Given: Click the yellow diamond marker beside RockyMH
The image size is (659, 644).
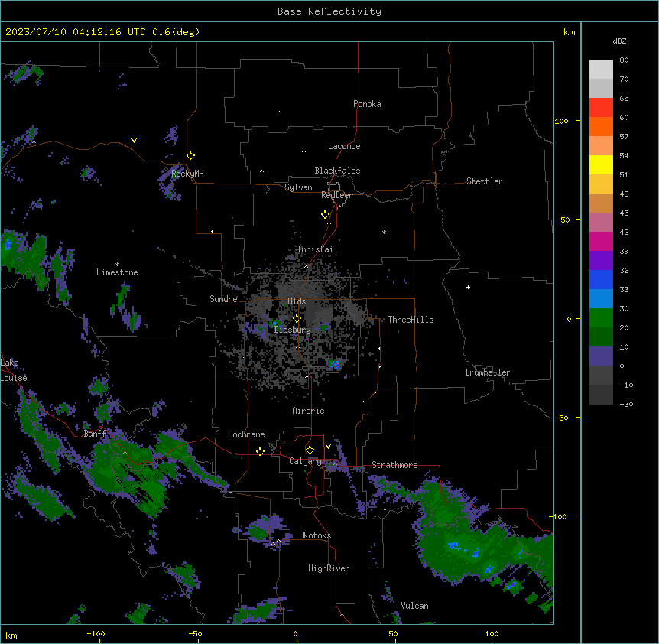Looking at the screenshot, I should tap(191, 156).
